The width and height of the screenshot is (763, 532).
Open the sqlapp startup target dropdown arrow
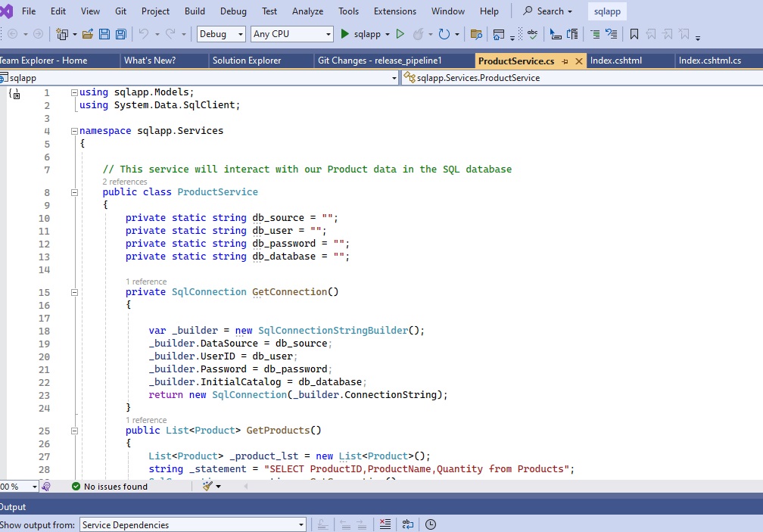point(388,35)
